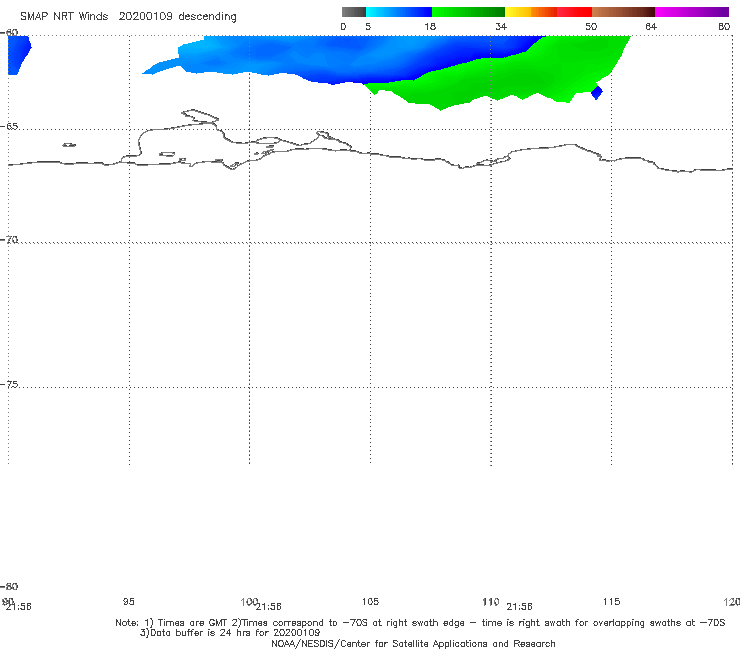This screenshot has width=740, height=650.
Task: Click the "21:56" time beside longitude 110
Action: [519, 607]
